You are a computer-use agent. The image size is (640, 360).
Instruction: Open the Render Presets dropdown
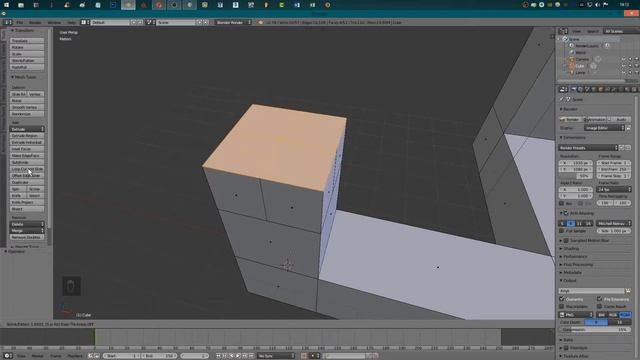(x=588, y=148)
